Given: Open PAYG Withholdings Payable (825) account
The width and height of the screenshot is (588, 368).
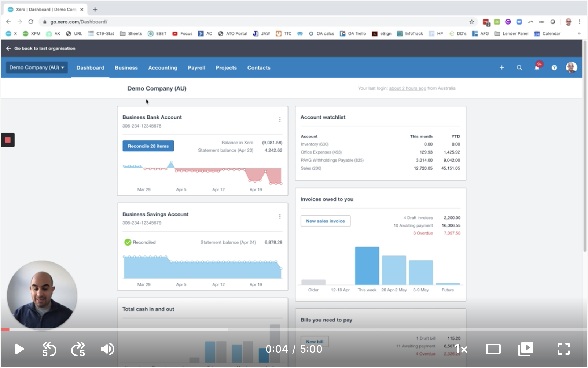Looking at the screenshot, I should coord(332,160).
